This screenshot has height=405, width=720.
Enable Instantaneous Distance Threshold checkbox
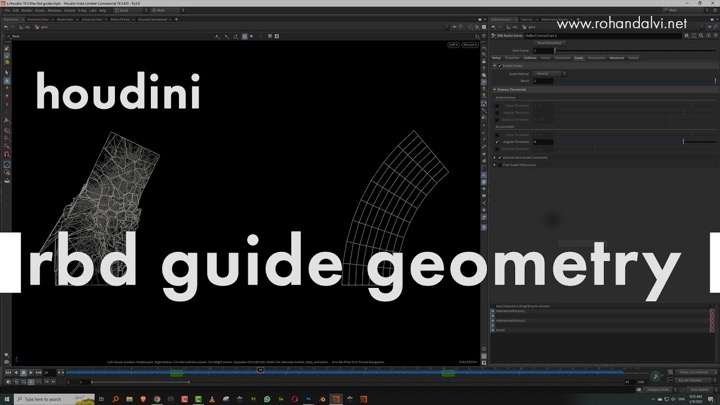coord(497,120)
